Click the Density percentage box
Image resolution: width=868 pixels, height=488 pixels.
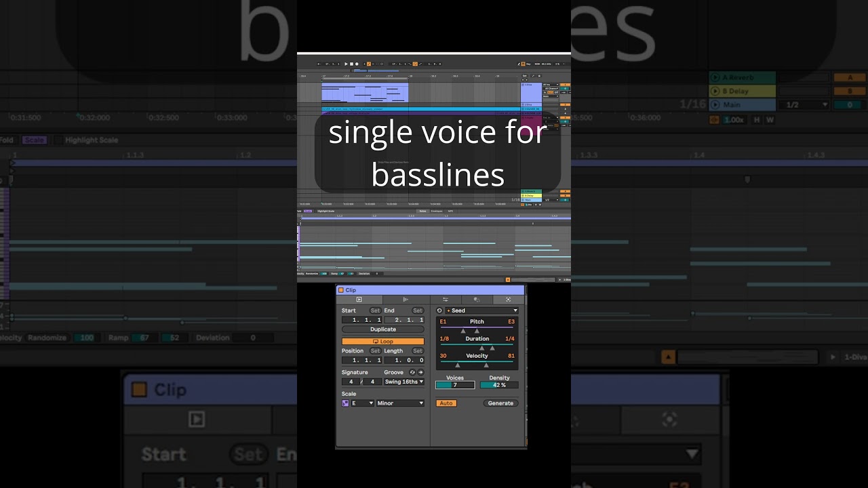(x=499, y=385)
